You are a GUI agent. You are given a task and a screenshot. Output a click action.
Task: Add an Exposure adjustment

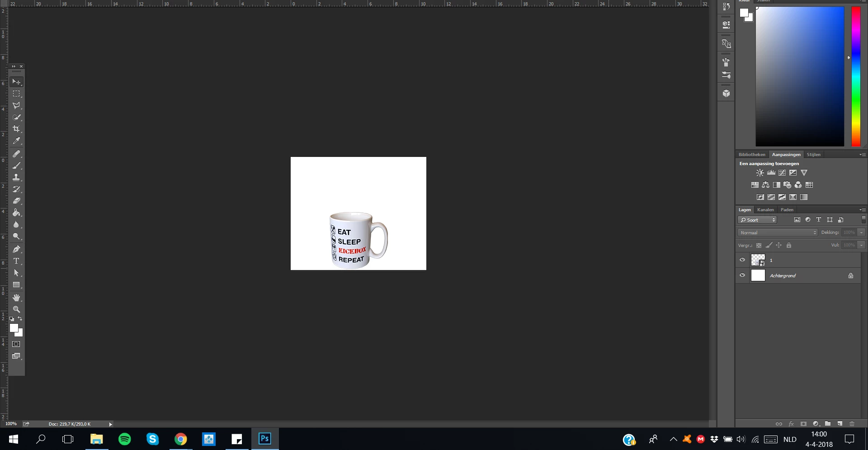point(793,173)
